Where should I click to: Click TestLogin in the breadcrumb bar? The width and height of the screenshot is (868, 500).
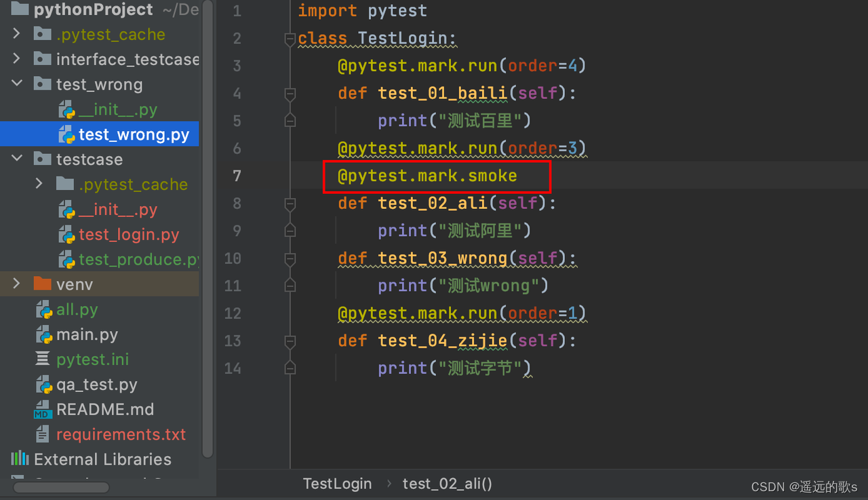coord(337,483)
